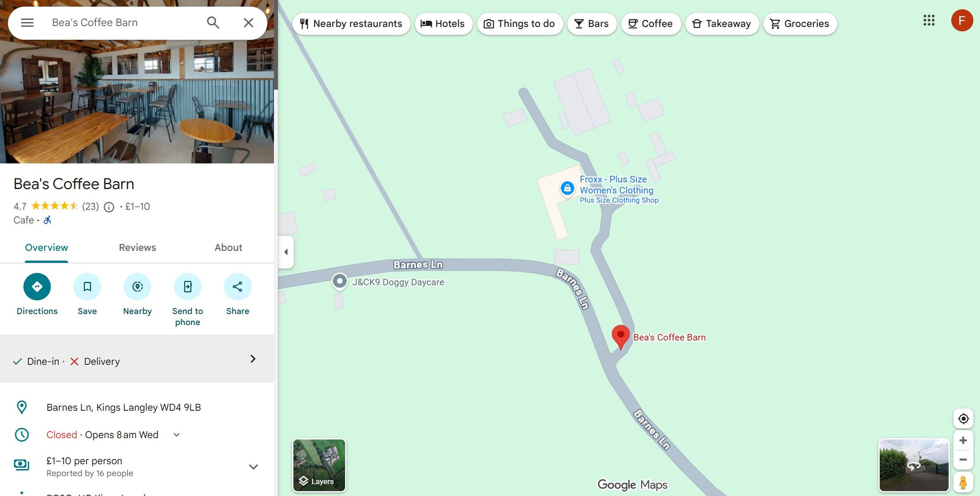Toggle the Layers satellite view
The height and width of the screenshot is (496, 980).
[x=319, y=465]
